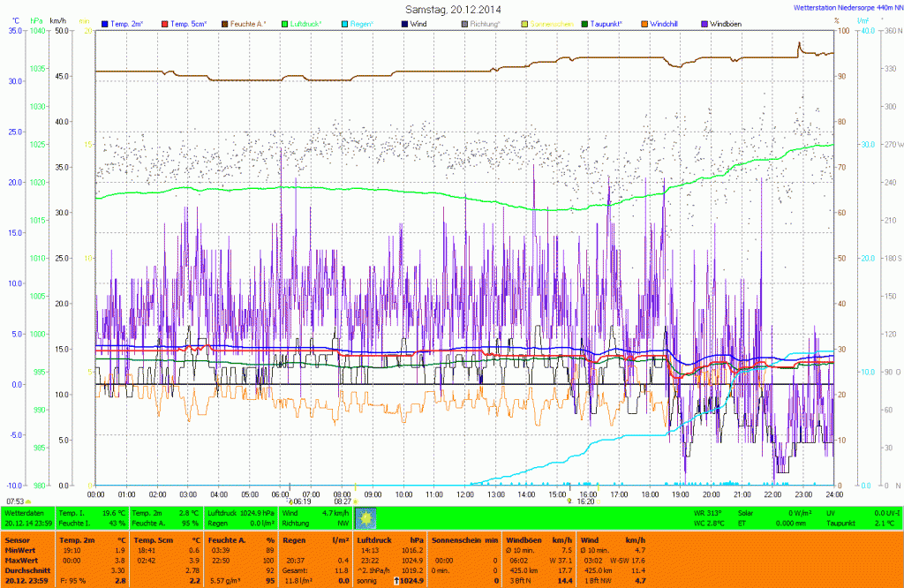
Task: Click the Sensor header in the statistics table
Action: coord(17,539)
